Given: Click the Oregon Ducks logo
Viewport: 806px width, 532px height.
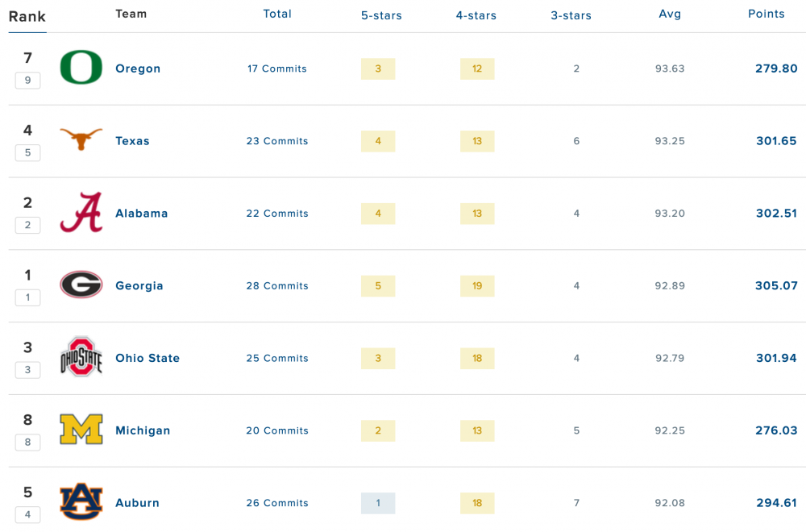Looking at the screenshot, I should pyautogui.click(x=81, y=68).
